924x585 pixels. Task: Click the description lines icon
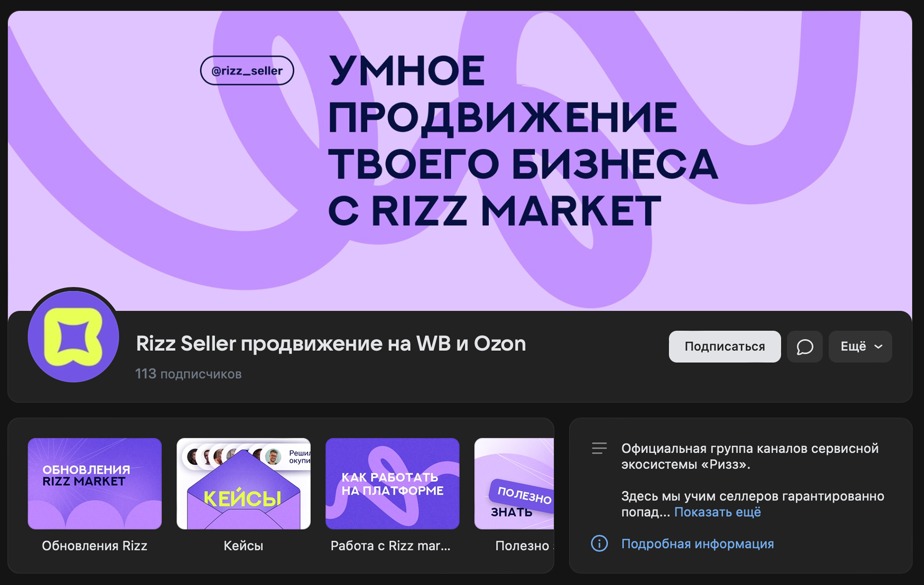point(599,448)
